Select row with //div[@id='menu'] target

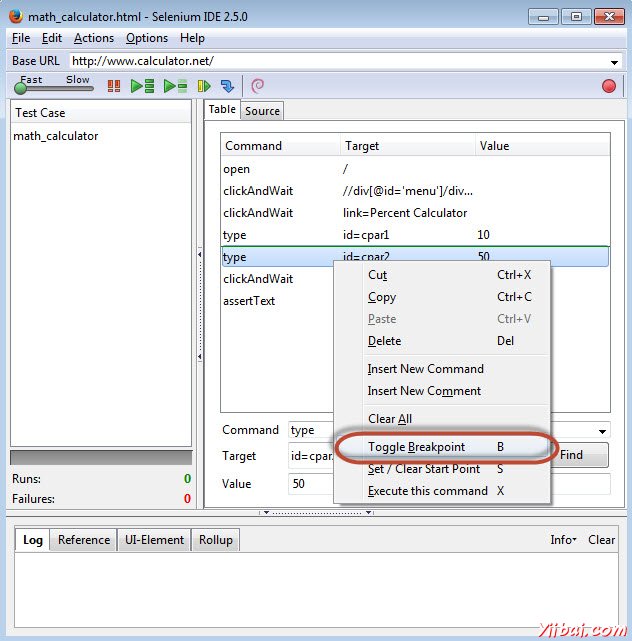[x=415, y=191]
